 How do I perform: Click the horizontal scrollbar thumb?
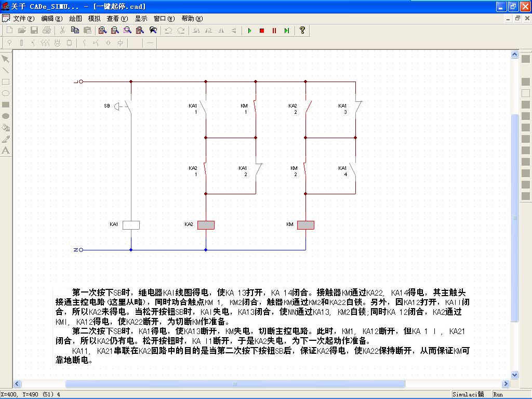(235, 384)
